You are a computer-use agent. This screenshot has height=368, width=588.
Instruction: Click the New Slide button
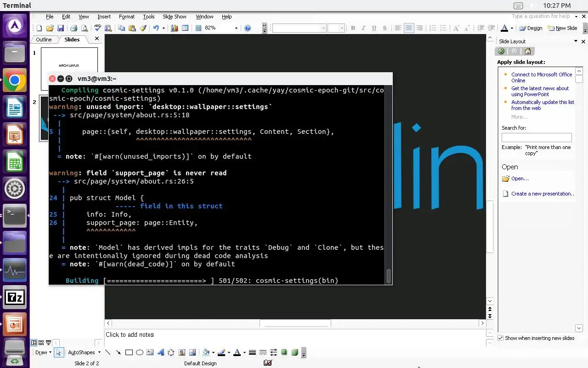[562, 28]
